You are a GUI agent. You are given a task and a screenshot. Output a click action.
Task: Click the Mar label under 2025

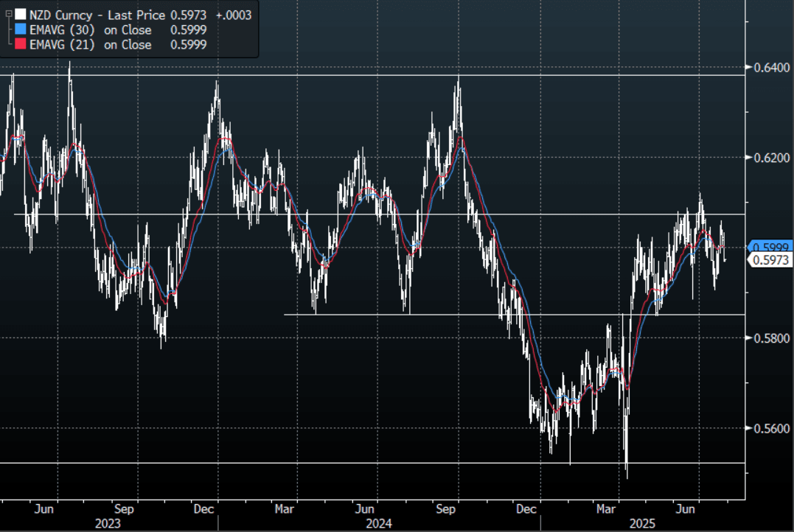[605, 508]
